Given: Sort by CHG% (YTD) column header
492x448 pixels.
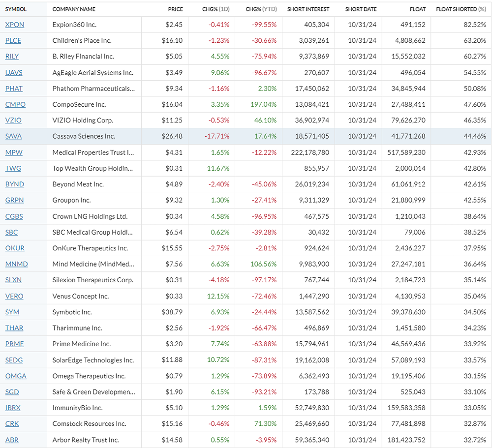Looking at the screenshot, I should pos(261,9).
